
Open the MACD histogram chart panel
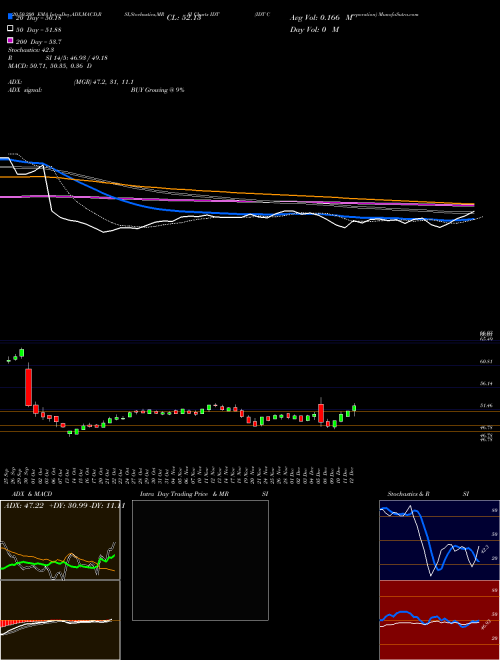(x=60, y=620)
